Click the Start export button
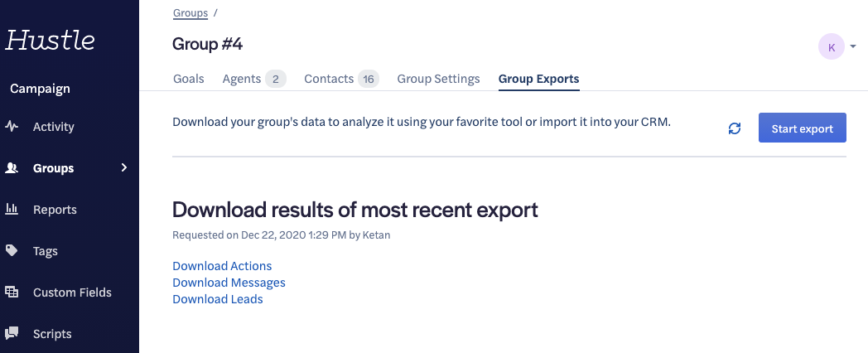 coord(802,128)
